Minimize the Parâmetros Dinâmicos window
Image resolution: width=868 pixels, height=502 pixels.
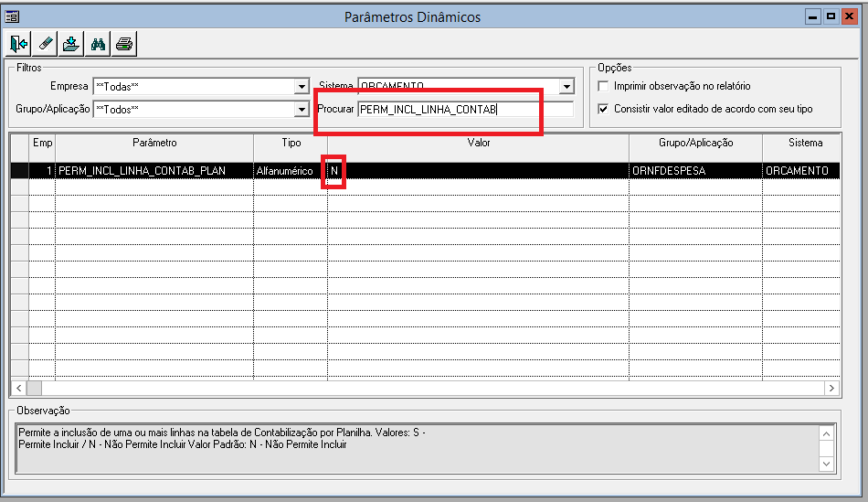click(x=812, y=16)
